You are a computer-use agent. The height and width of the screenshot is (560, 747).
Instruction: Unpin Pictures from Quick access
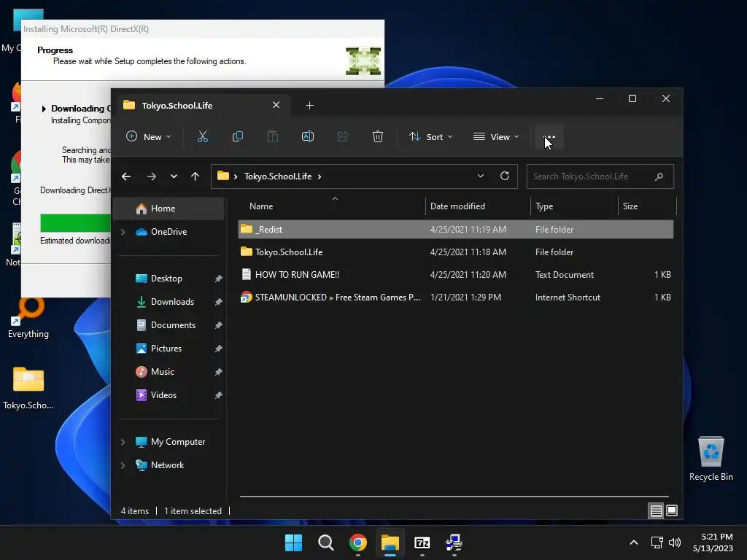click(218, 349)
